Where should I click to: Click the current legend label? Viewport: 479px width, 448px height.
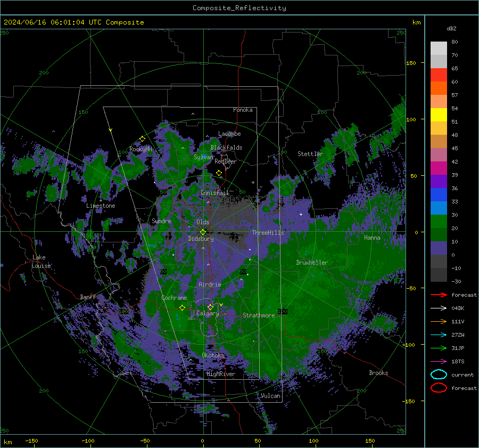pos(462,375)
